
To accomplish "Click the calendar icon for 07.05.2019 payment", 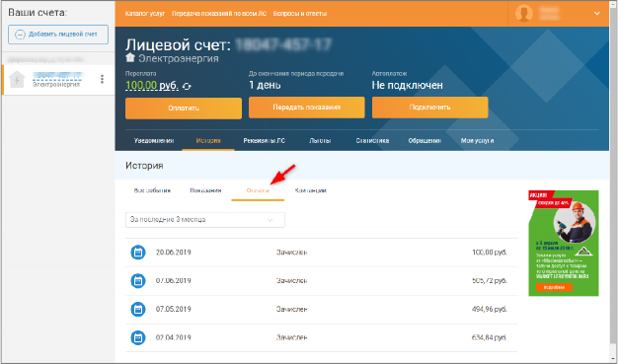I will coord(138,309).
